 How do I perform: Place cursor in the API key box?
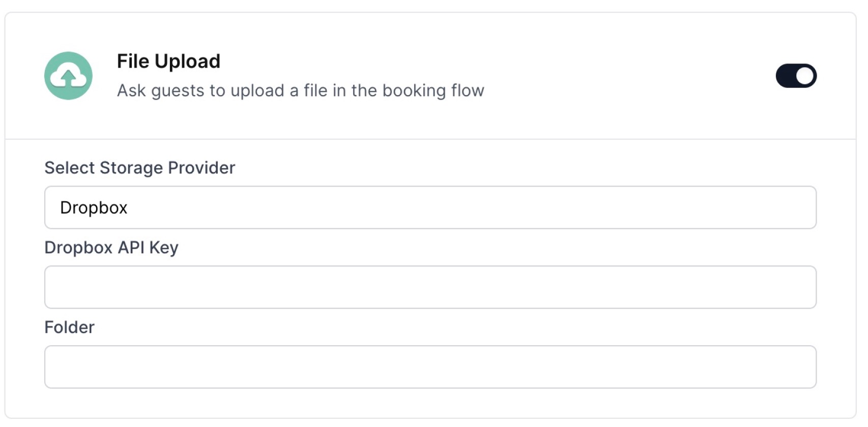(x=430, y=287)
